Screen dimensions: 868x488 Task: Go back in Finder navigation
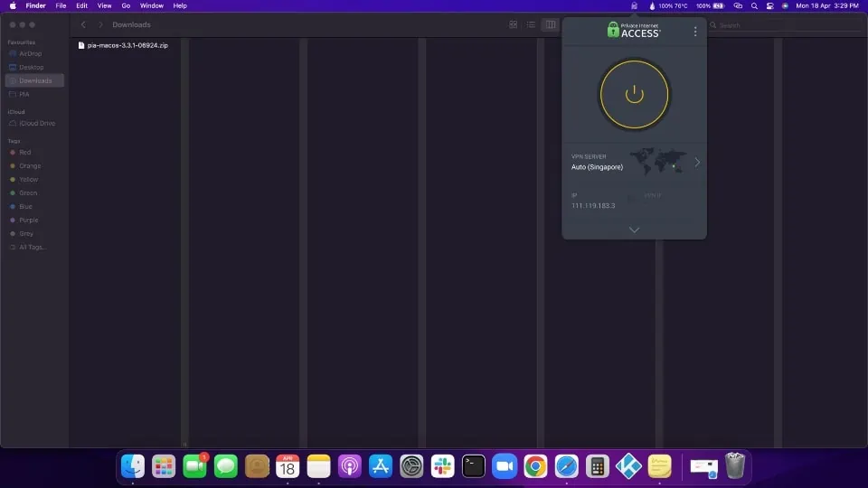tap(83, 25)
